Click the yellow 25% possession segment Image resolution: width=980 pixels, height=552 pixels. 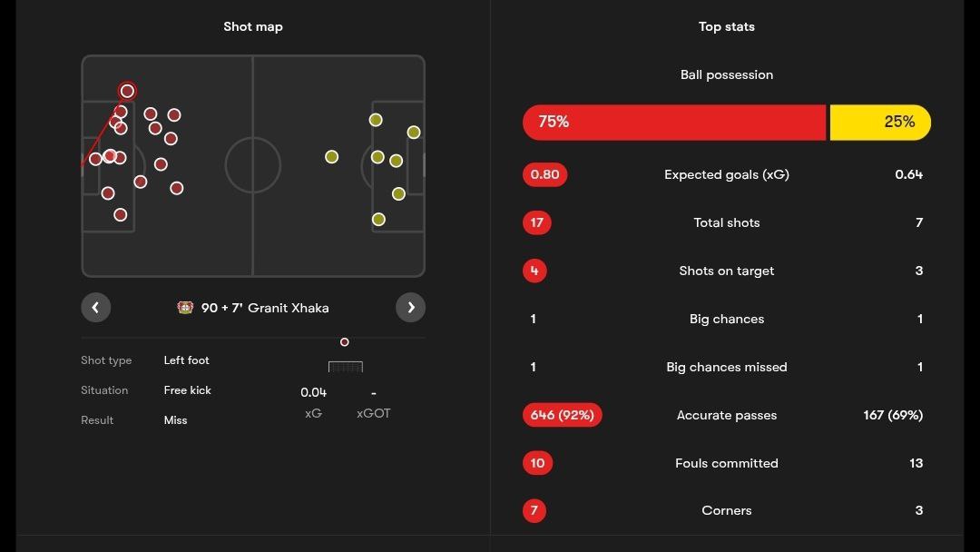[880, 123]
